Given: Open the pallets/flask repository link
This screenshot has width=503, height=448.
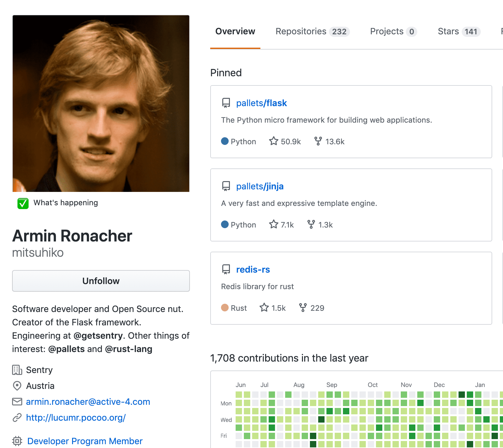Looking at the screenshot, I should click(x=261, y=103).
